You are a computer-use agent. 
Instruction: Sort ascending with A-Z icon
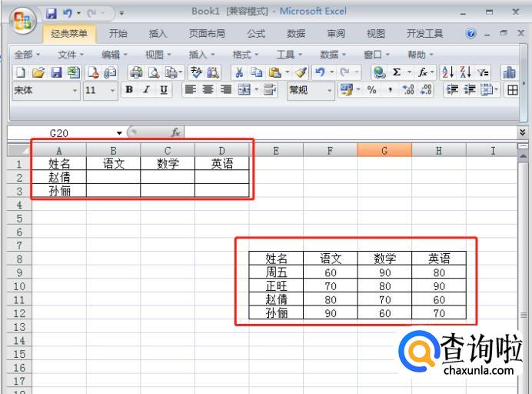click(448, 72)
